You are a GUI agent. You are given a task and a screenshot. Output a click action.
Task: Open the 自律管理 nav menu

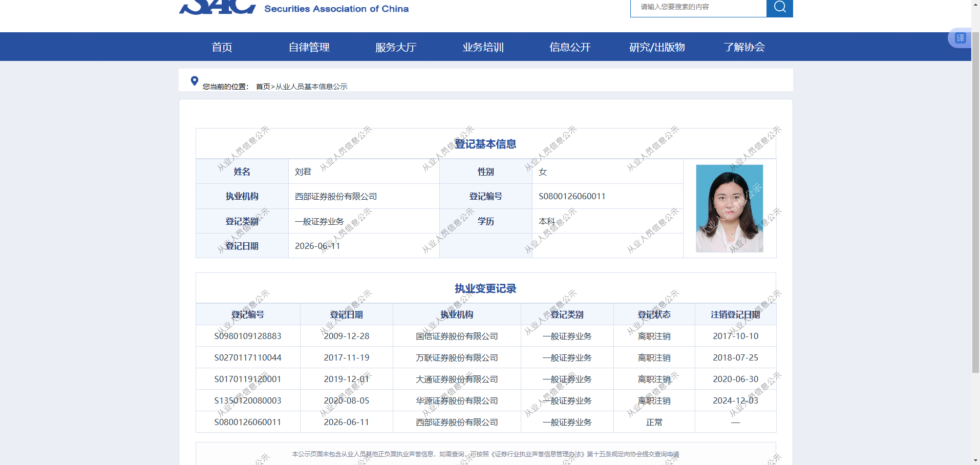point(309,47)
